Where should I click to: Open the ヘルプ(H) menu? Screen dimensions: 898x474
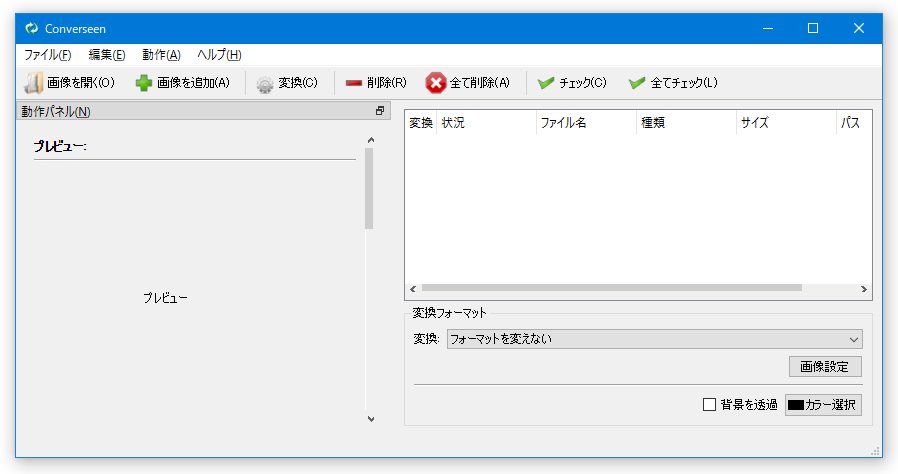click(x=219, y=55)
